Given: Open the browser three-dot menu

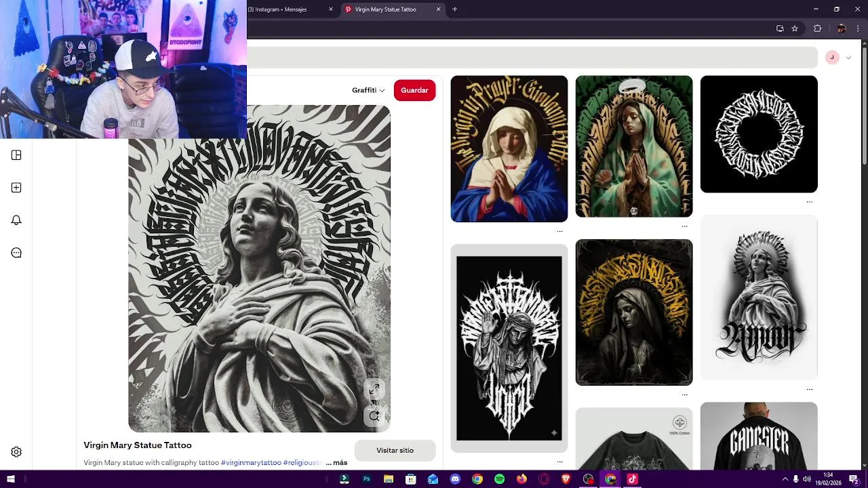Looking at the screenshot, I should (x=858, y=28).
